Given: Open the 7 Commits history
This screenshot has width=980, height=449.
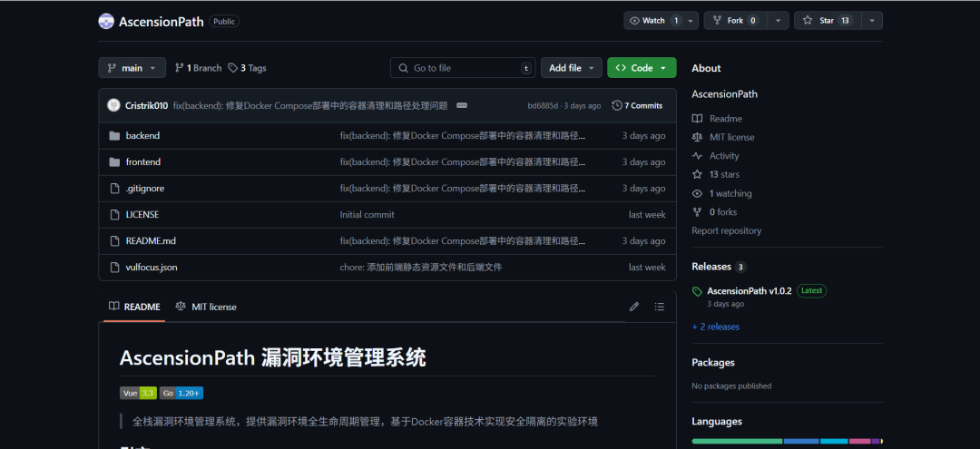Looking at the screenshot, I should point(638,105).
